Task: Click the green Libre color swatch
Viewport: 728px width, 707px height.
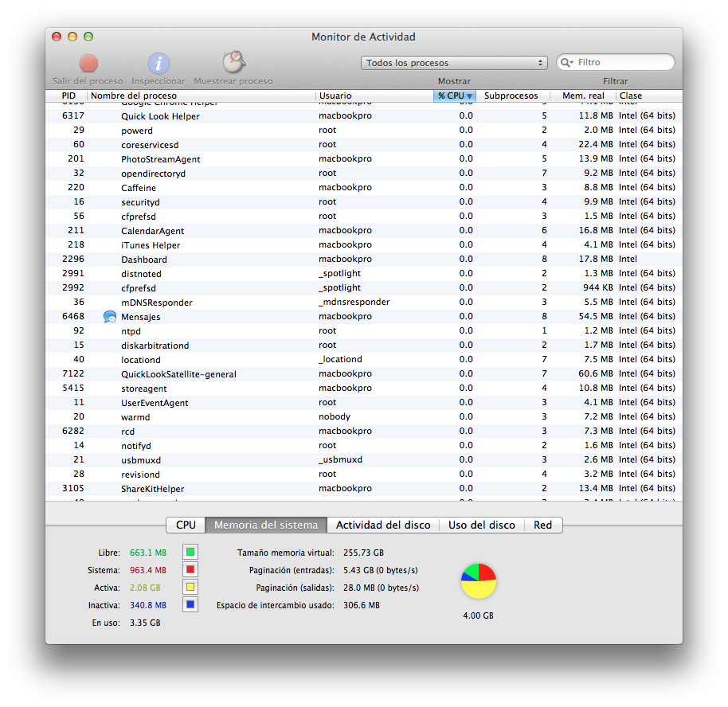Action: (x=190, y=552)
